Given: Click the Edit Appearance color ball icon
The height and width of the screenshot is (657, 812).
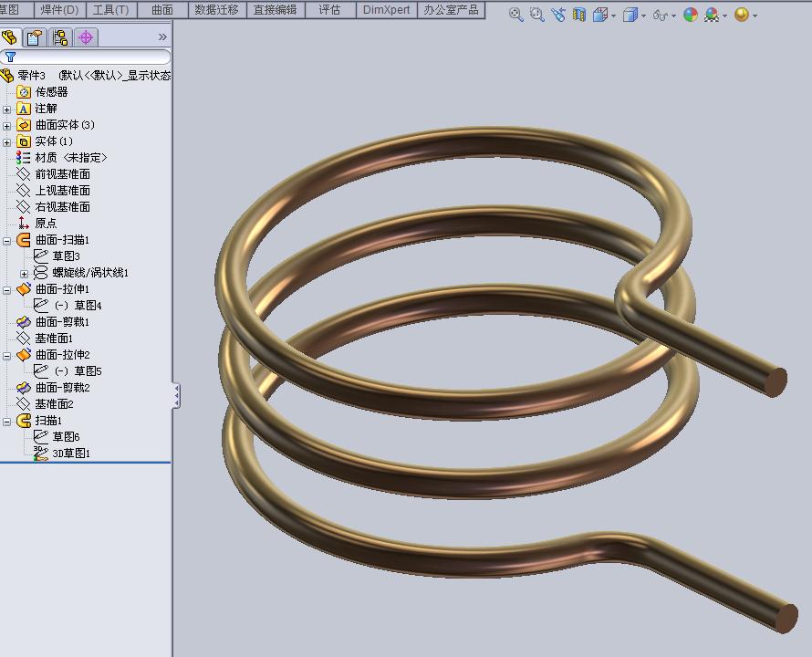Looking at the screenshot, I should pos(691,15).
